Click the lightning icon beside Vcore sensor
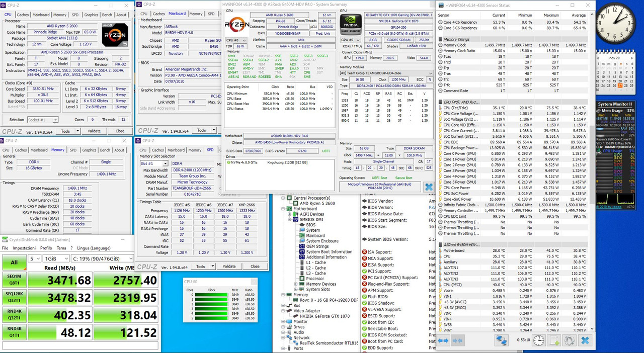Image resolution: width=644 pixels, height=353 pixels. click(x=440, y=290)
